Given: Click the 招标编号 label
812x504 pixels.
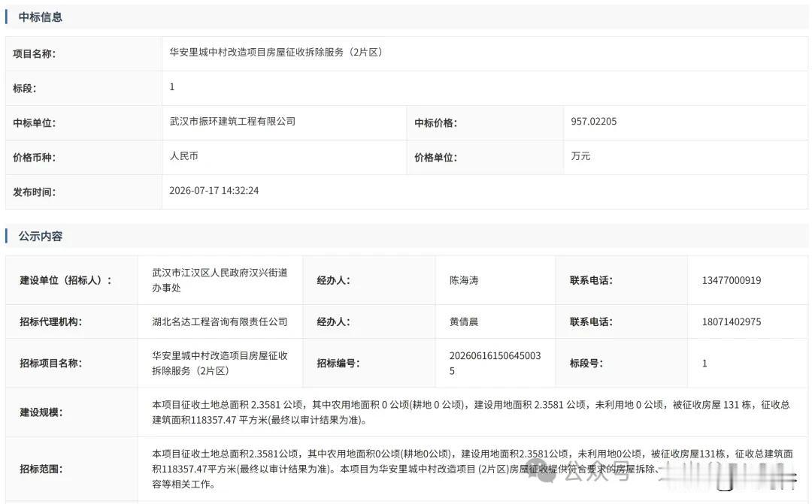Looking at the screenshot, I should (x=338, y=364).
